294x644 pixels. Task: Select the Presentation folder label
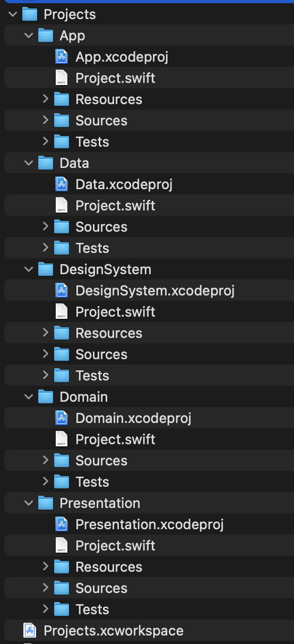(x=100, y=503)
